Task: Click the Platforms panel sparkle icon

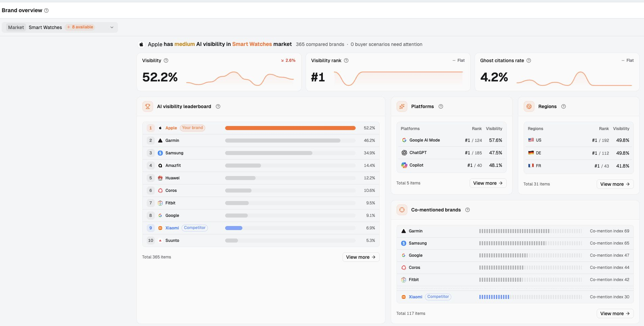Action: 402,106
